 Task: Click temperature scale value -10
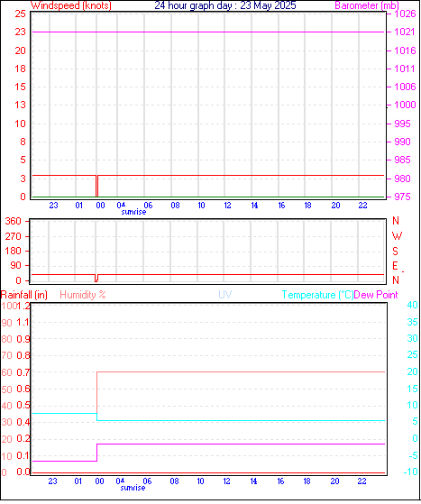point(411,472)
